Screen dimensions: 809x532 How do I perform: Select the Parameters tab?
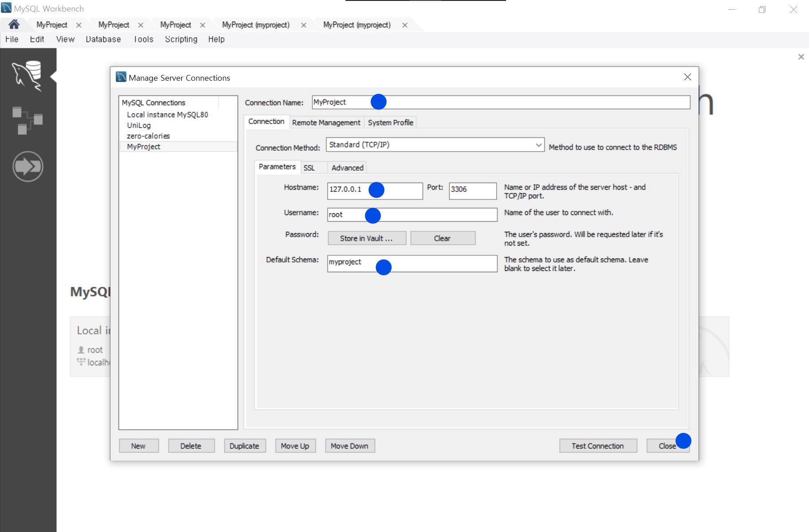277,167
